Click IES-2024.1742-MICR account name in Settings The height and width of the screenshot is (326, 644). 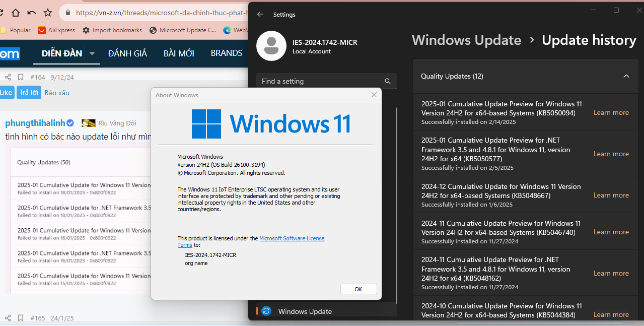[325, 42]
